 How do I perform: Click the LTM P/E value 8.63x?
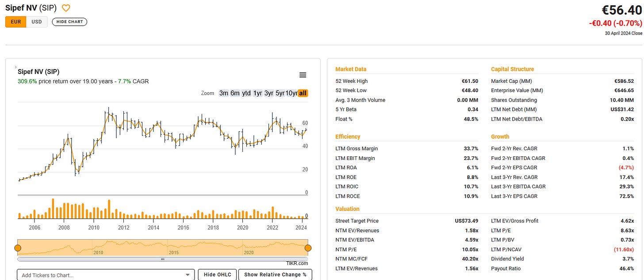click(x=626, y=230)
